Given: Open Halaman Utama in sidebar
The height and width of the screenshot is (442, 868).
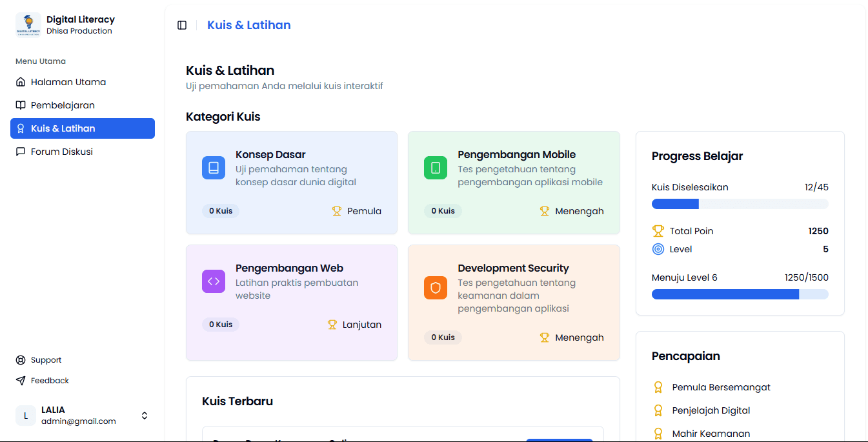Looking at the screenshot, I should coord(68,82).
